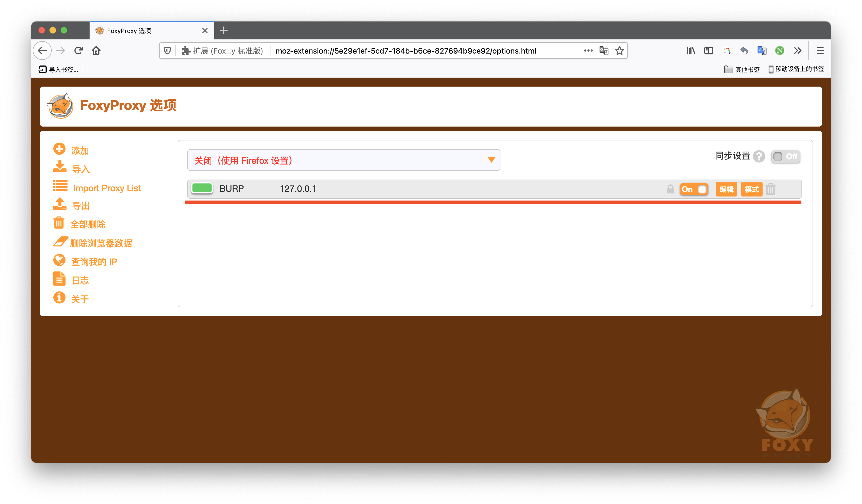Viewport: 862px width, 504px height.
Task: Click the green color swatch of BURP
Action: tap(202, 188)
